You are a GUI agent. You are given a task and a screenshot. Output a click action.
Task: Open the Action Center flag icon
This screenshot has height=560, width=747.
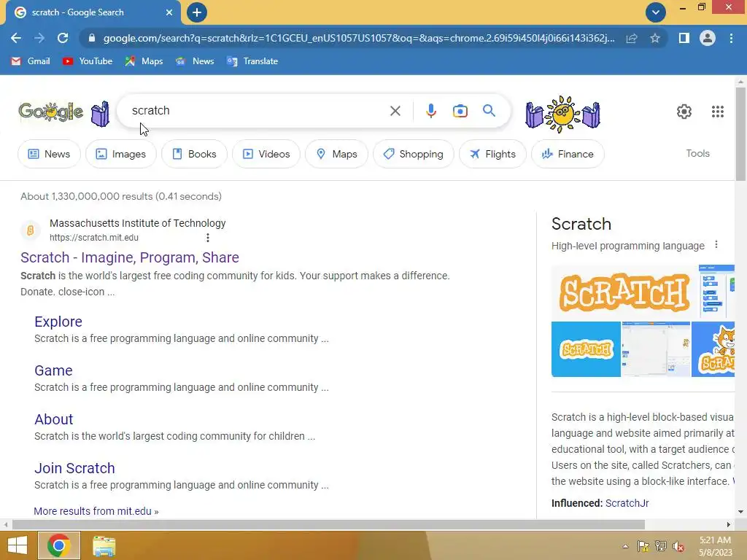(643, 546)
